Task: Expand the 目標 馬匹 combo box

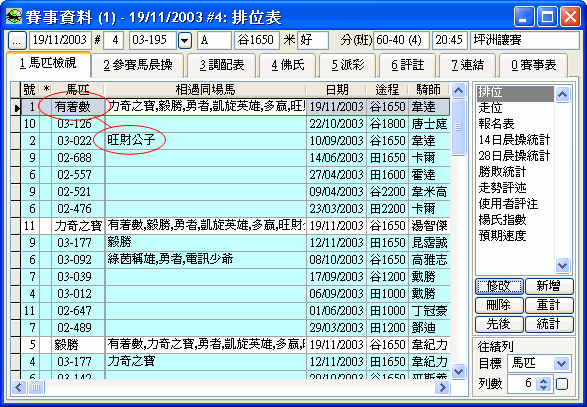Action: click(562, 363)
